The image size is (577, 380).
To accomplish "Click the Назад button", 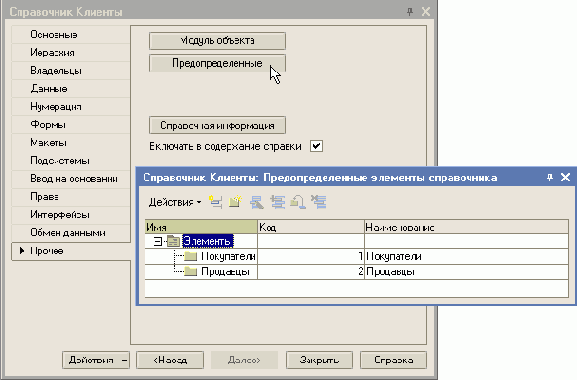I will pyautogui.click(x=170, y=360).
